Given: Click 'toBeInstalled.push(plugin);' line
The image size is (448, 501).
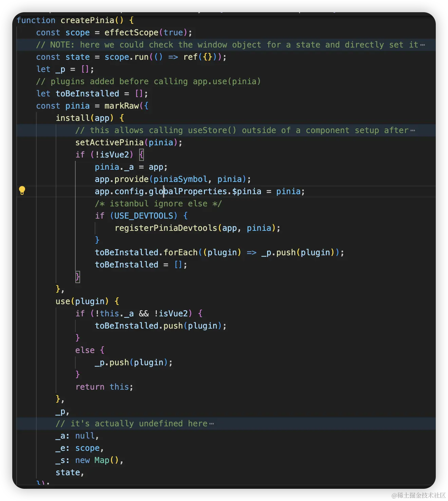Looking at the screenshot, I should [x=161, y=326].
